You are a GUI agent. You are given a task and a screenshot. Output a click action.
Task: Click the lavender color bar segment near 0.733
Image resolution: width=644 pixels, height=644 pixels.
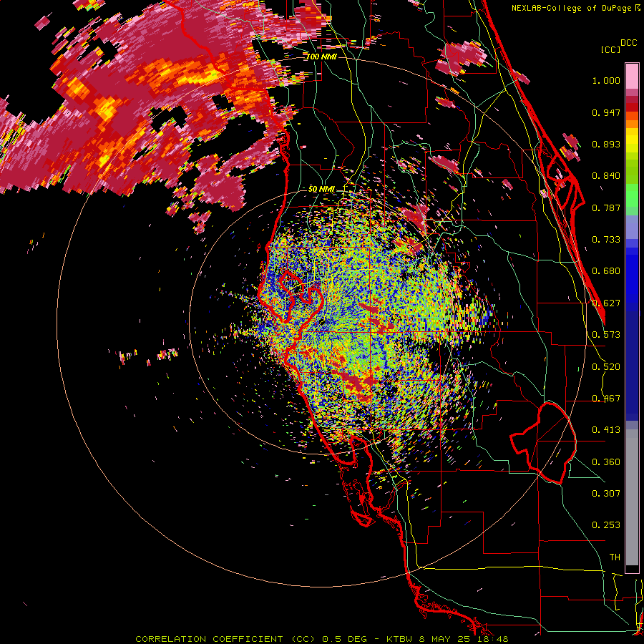632,227
